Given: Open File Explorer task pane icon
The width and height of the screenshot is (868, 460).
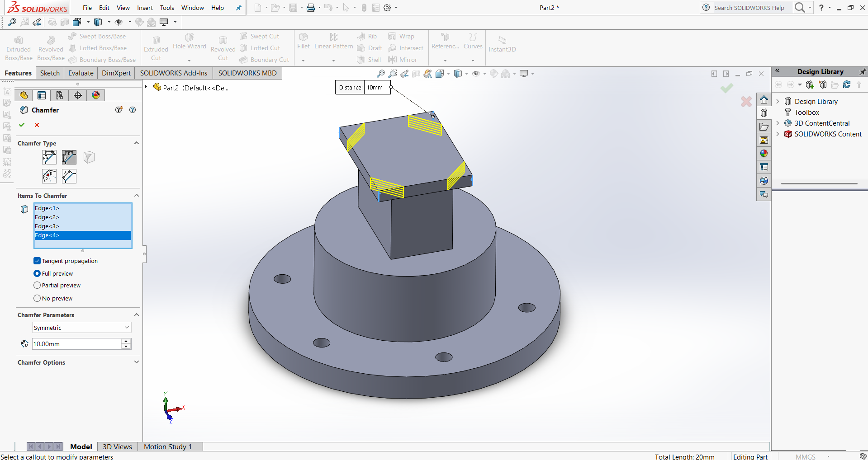Looking at the screenshot, I should click(764, 127).
